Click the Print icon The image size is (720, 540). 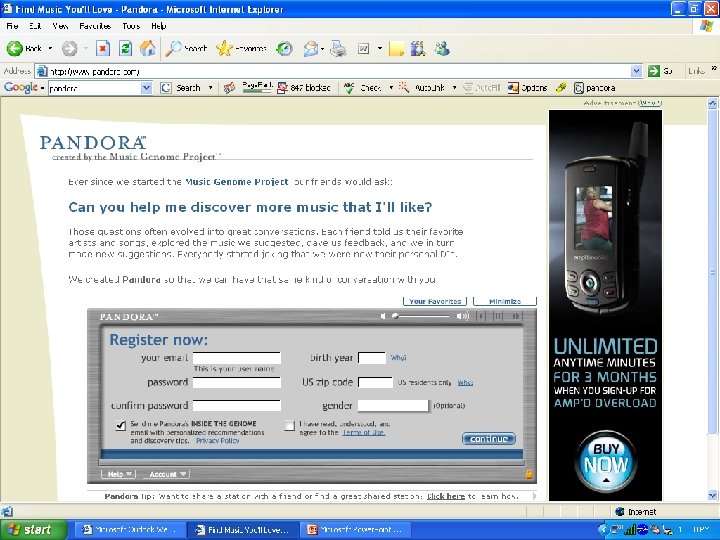[338, 48]
